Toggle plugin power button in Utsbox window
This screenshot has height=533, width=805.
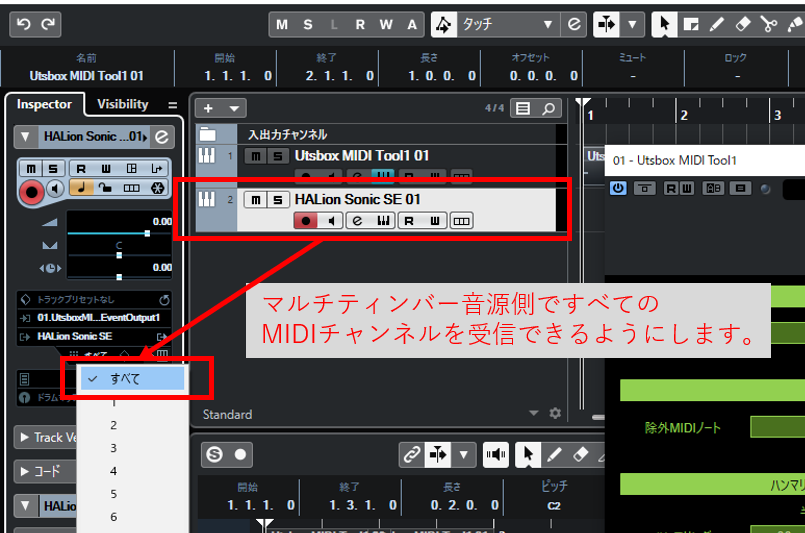pos(618,188)
